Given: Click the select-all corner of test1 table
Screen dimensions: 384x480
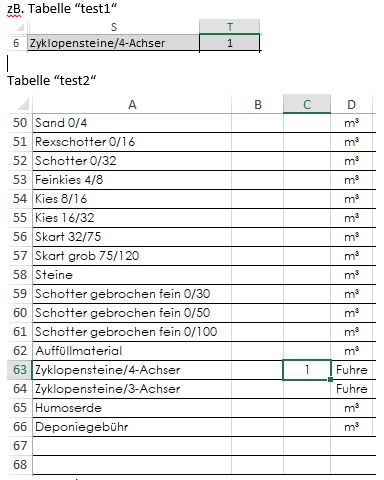Looking at the screenshot, I should click(x=17, y=27).
